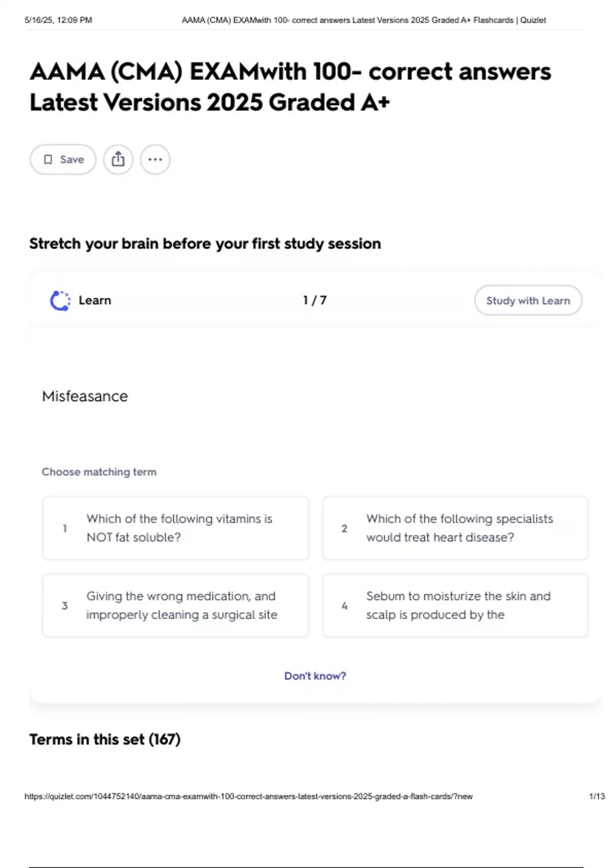Image resolution: width=613 pixels, height=868 pixels.
Task: Click the page header title text
Action: coord(364,20)
